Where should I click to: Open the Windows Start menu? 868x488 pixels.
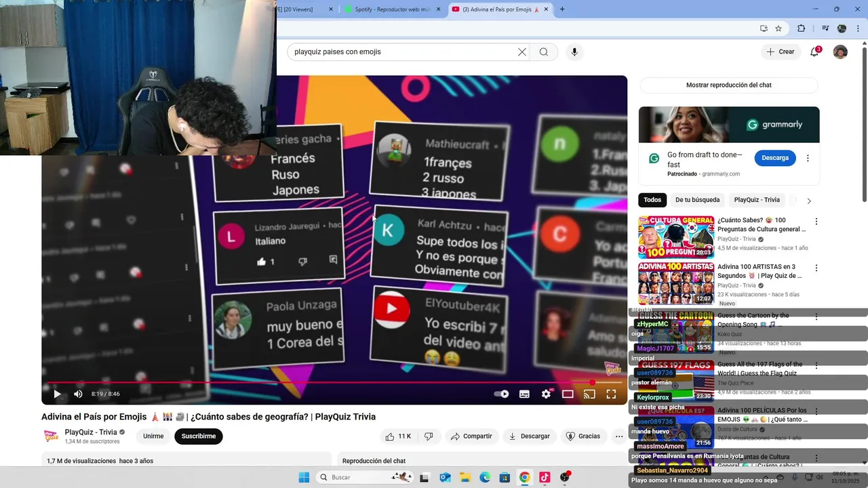304,477
